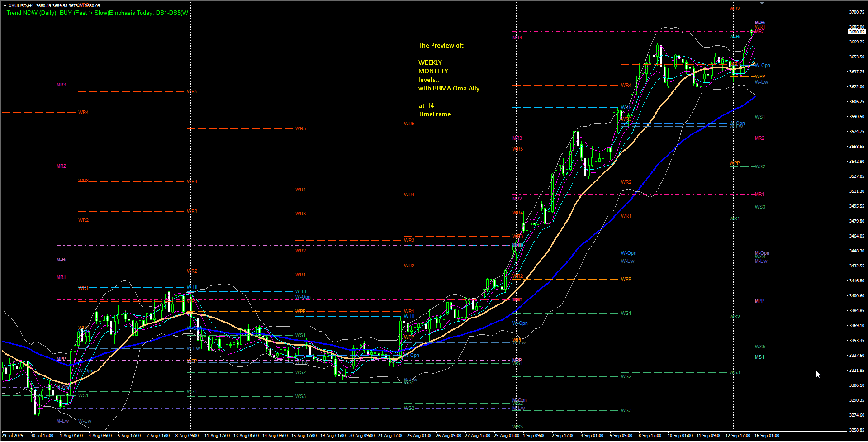The image size is (868, 442).
Task: Click the 16 Sep 01:00 time label
Action: click(x=766, y=436)
